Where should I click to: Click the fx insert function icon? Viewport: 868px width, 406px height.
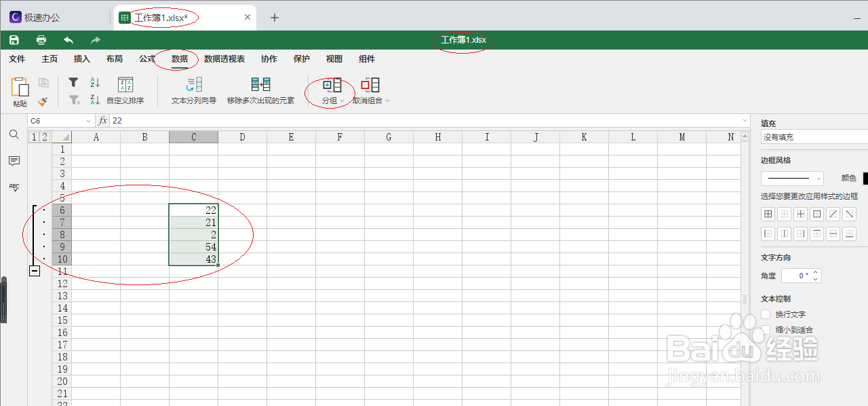pos(103,120)
